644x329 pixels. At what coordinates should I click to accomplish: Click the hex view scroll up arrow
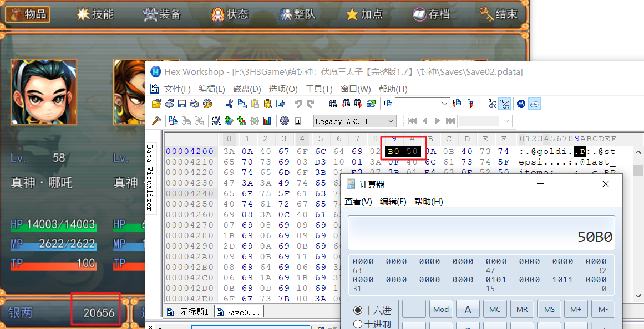point(638,152)
